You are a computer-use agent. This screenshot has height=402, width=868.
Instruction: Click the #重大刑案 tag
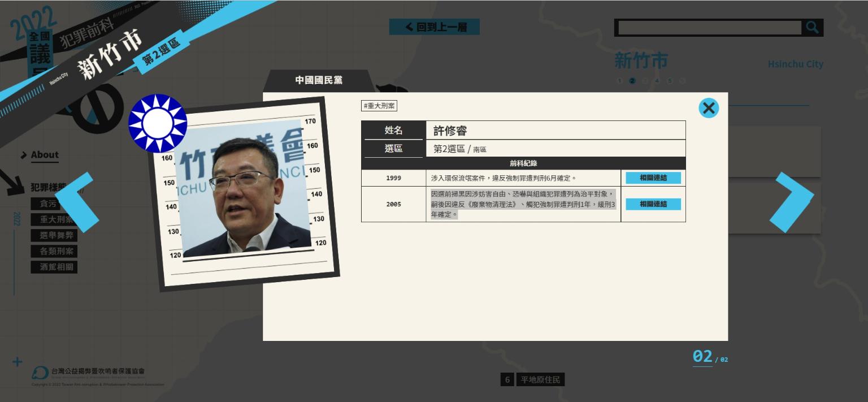[379, 106]
